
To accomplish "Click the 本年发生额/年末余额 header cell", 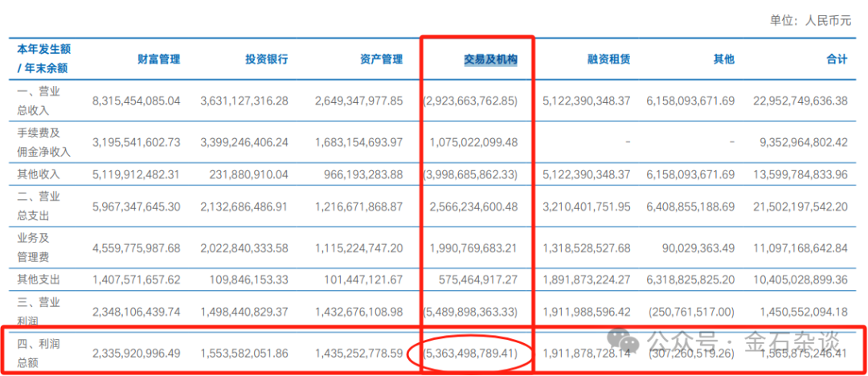I will pos(43,59).
